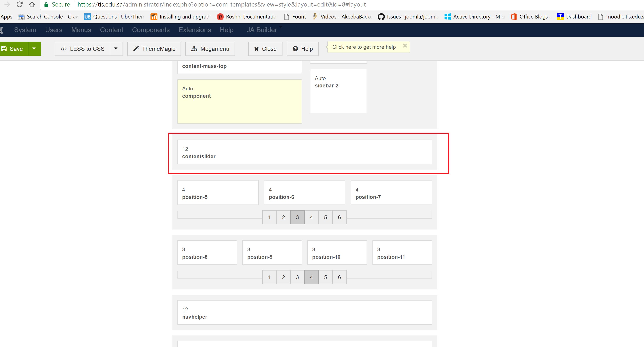Dismiss the help tooltip with X
Screen dimensions: 644x347
point(405,46)
